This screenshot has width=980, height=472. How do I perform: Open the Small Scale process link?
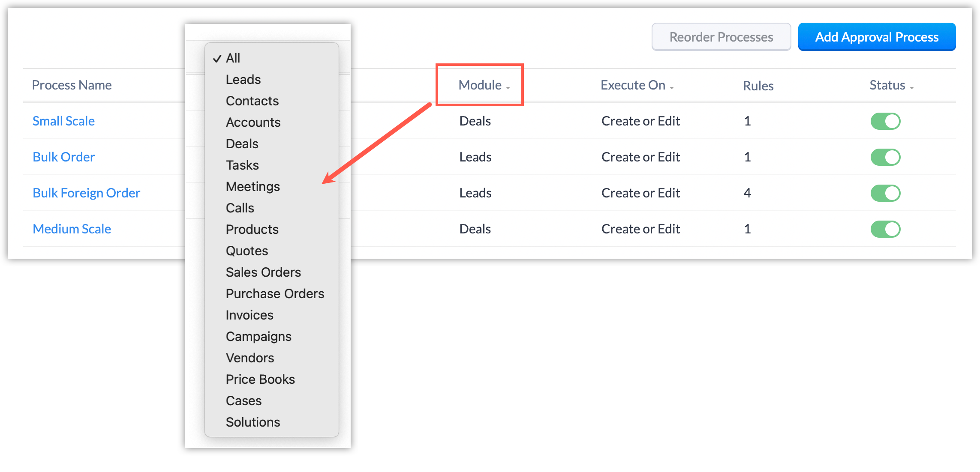63,121
